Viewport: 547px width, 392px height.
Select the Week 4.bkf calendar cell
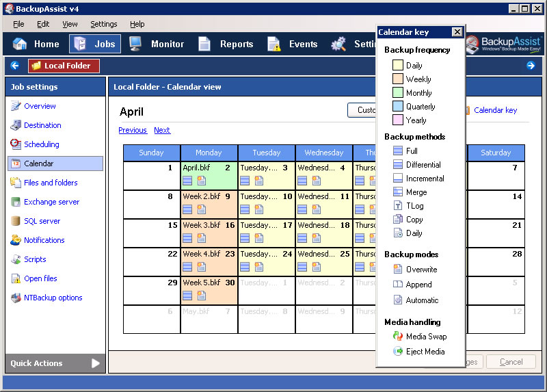(209, 262)
